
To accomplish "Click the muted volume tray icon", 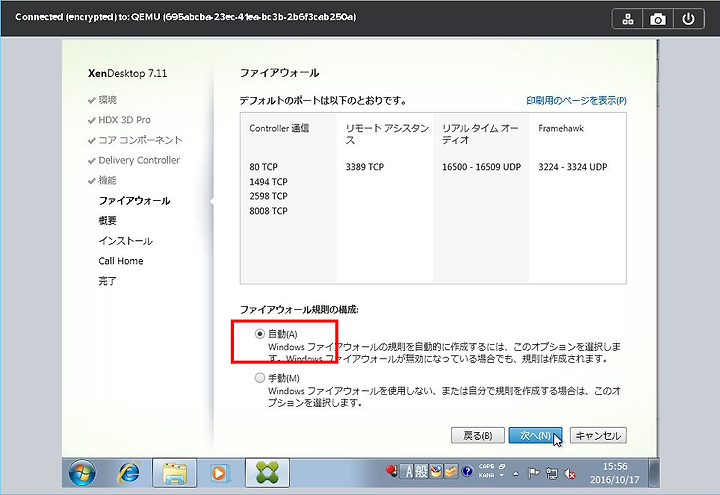I will click(x=570, y=473).
